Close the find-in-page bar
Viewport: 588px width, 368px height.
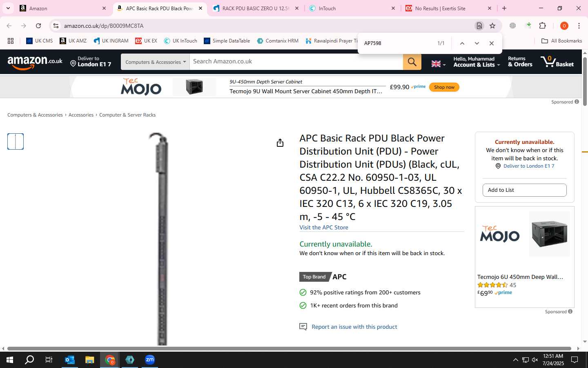coord(491,43)
